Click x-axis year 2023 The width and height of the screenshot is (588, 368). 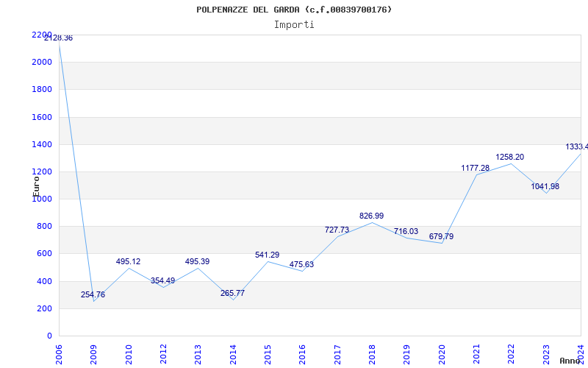click(x=546, y=355)
